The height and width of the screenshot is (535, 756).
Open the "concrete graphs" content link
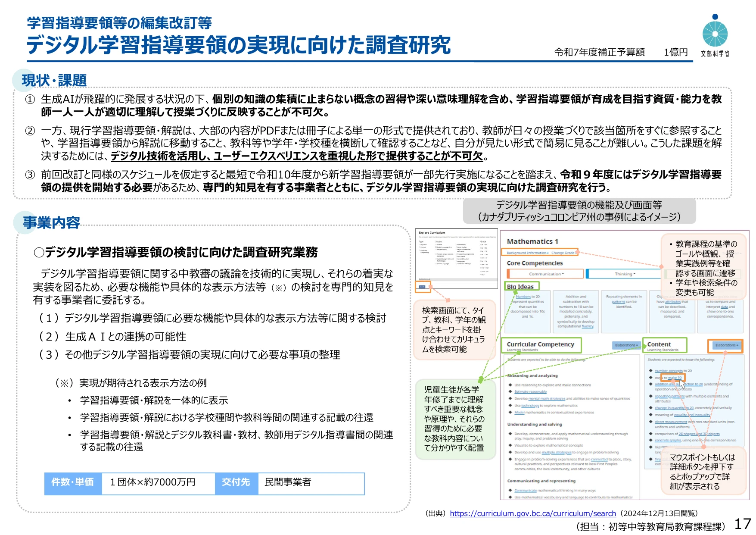click(x=668, y=440)
